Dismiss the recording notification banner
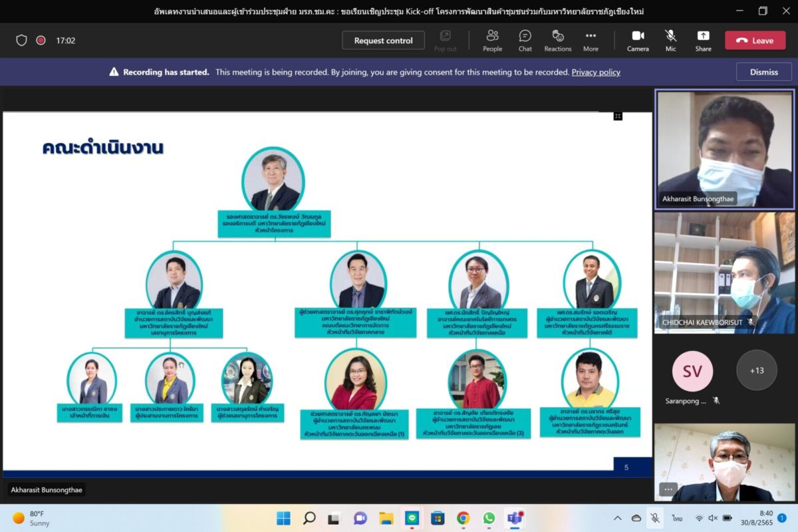Image resolution: width=798 pixels, height=532 pixels. (x=763, y=72)
